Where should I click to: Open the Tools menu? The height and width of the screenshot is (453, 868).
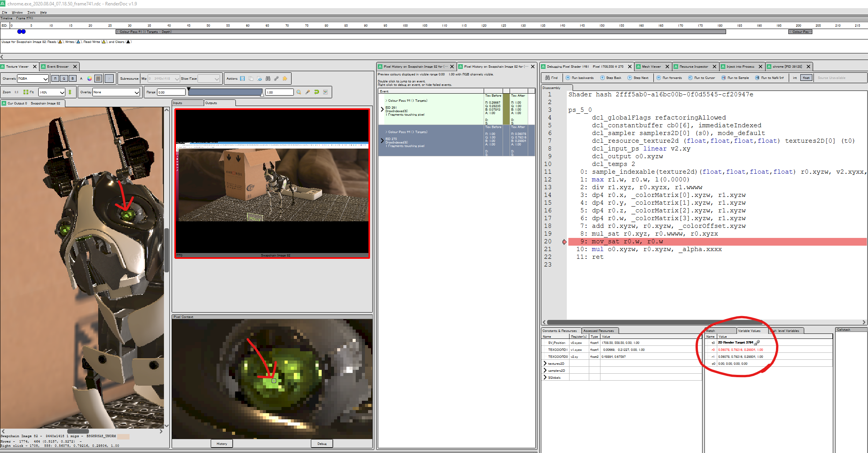31,12
